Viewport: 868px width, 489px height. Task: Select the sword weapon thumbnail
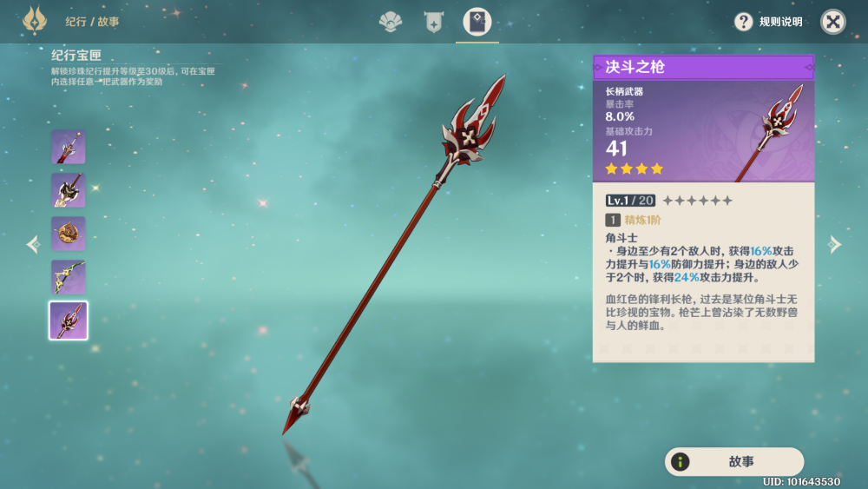point(68,147)
